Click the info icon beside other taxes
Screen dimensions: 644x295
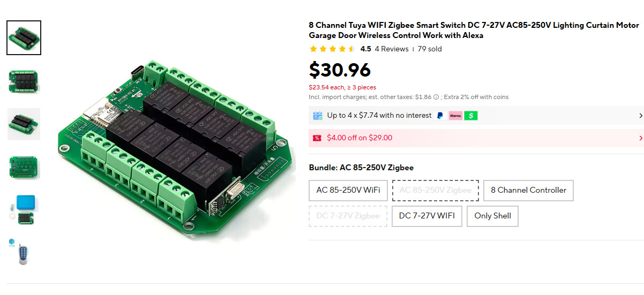click(x=436, y=97)
